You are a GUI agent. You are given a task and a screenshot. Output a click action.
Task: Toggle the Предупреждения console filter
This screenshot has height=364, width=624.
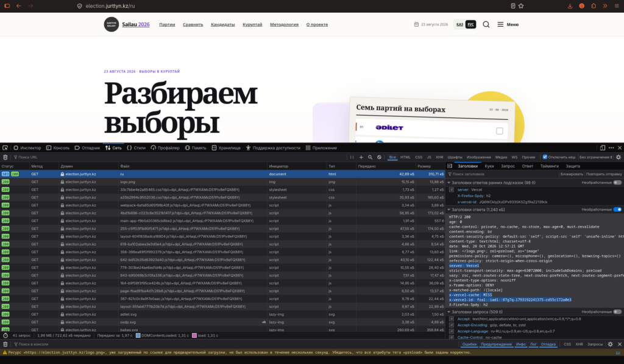click(x=496, y=344)
